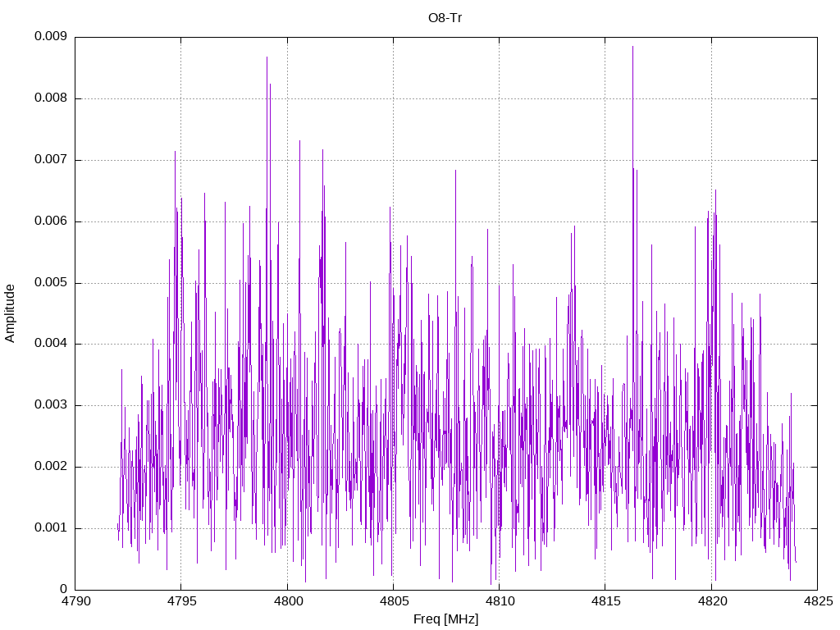Click the 4790 x-axis tick label
This screenshot has height=630, width=840.
tap(76, 601)
